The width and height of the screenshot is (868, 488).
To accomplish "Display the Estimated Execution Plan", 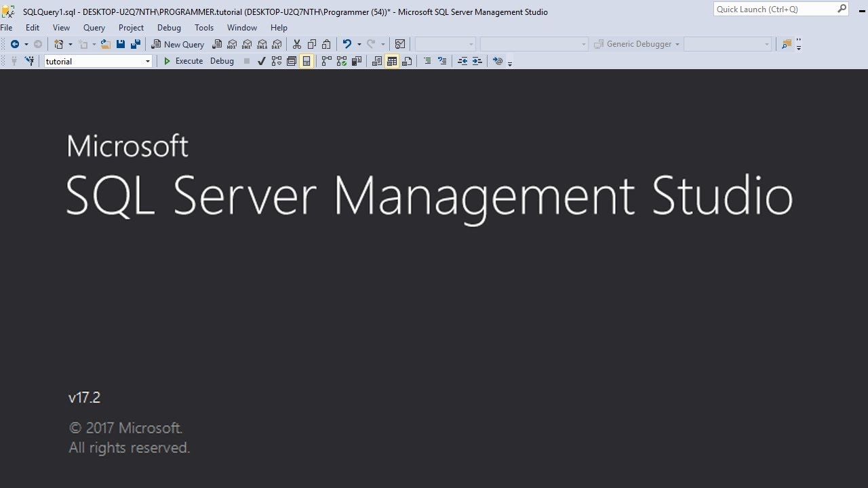I will coord(277,61).
